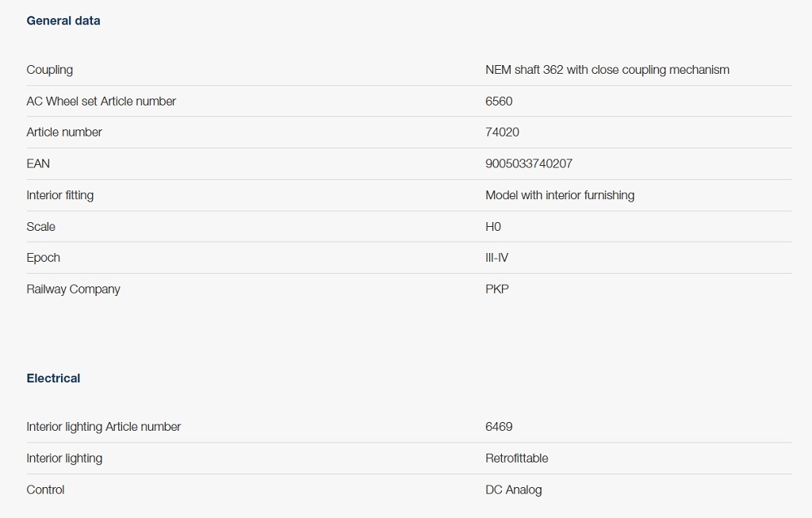Click the Epoch row label
The height and width of the screenshot is (518, 812).
click(43, 258)
